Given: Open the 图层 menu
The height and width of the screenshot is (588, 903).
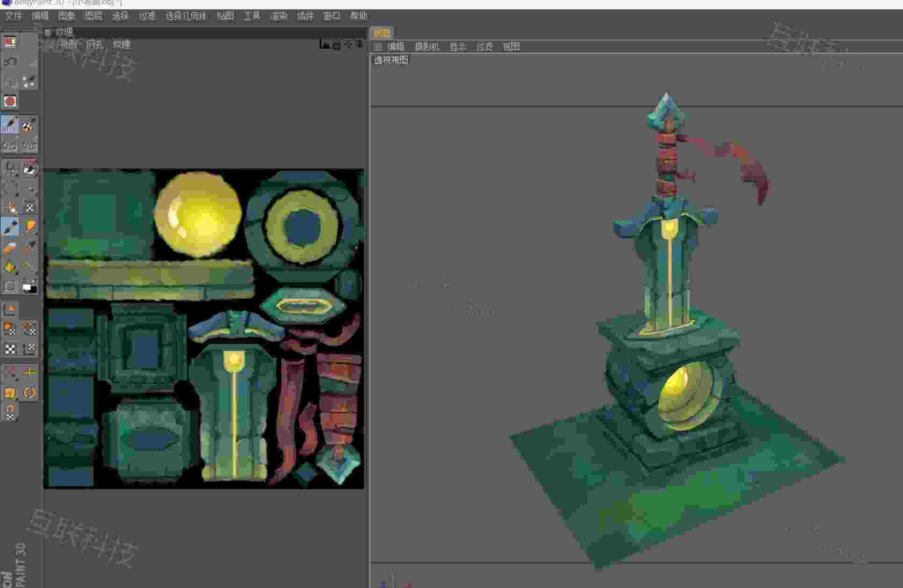Looking at the screenshot, I should (93, 16).
